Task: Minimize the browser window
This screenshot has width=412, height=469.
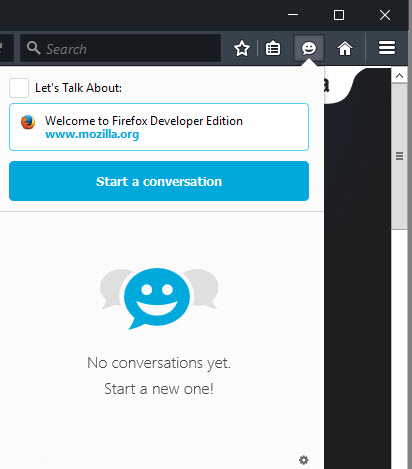Action: 293,15
